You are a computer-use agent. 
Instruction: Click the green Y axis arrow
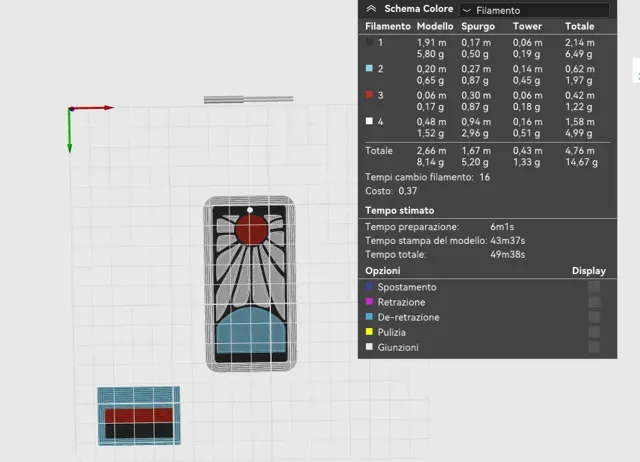tap(69, 131)
